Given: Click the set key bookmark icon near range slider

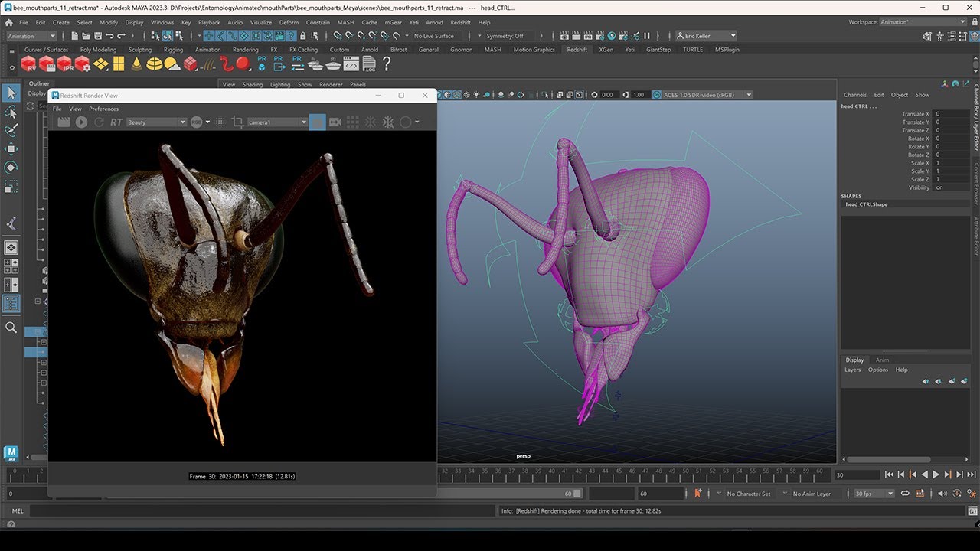Looking at the screenshot, I should click(697, 494).
